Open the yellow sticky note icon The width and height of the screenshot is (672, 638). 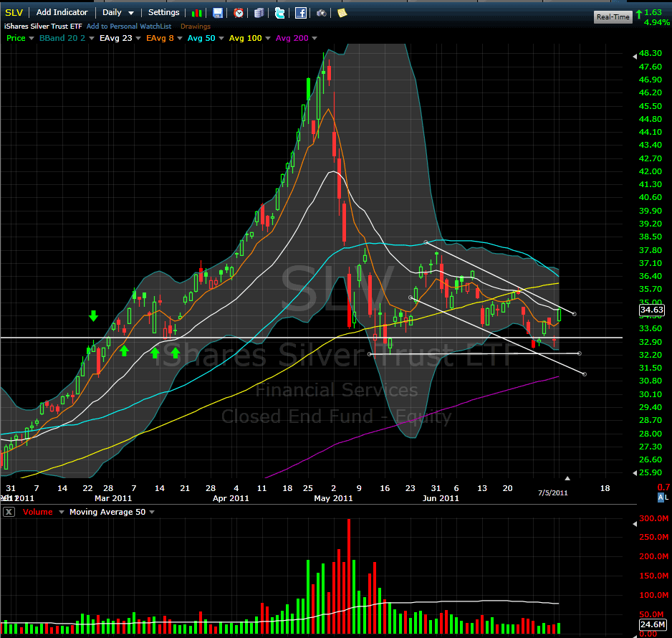[x=342, y=13]
